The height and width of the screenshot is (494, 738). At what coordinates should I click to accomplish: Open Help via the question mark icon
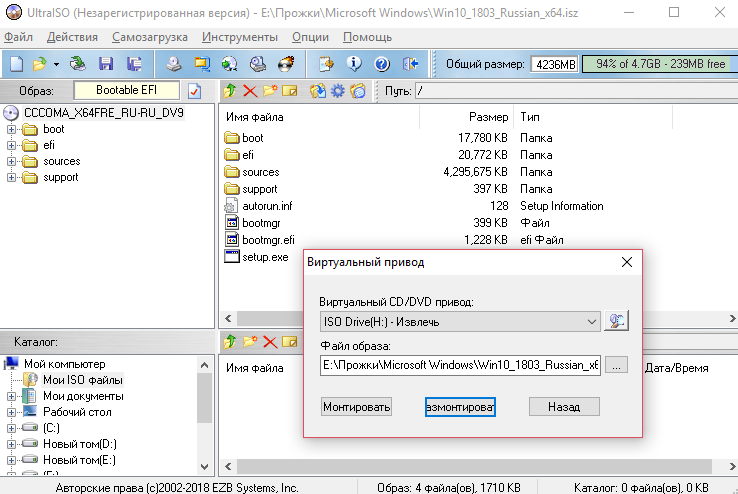click(382, 64)
